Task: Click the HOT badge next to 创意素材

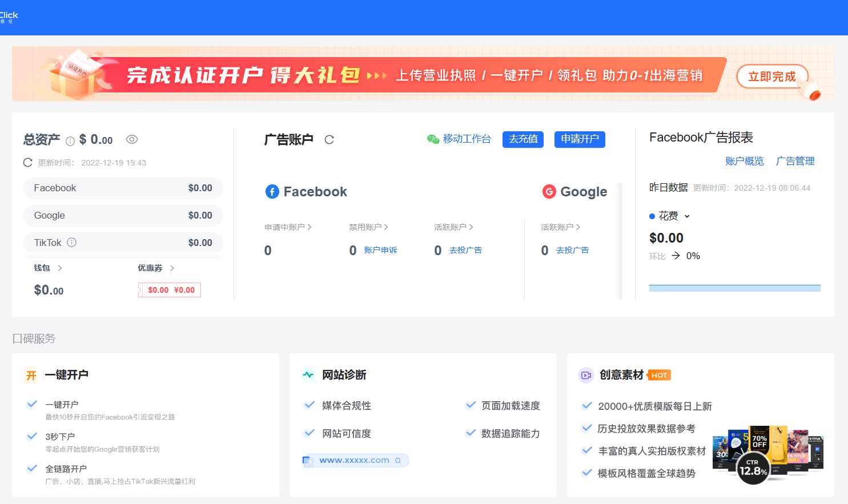Action: 659,375
